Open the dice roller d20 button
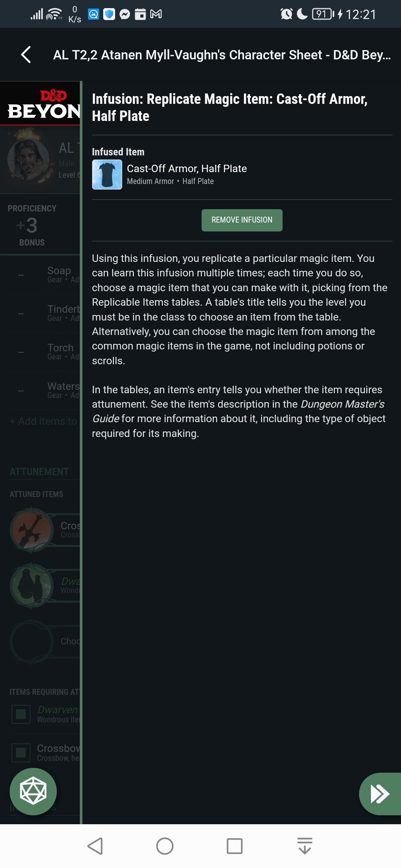This screenshot has height=868, width=401. pyautogui.click(x=33, y=791)
